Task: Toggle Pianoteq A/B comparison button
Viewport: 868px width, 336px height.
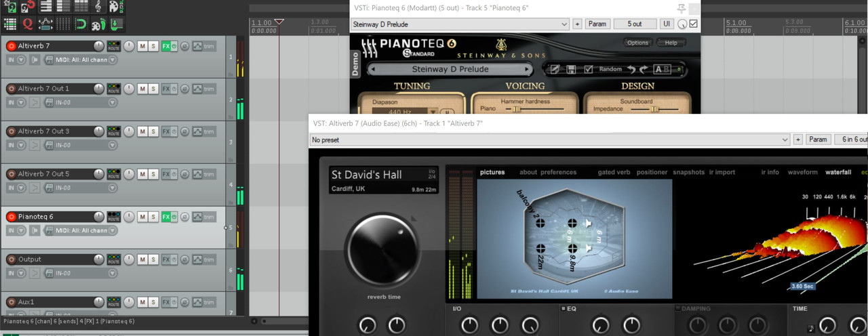Action: click(663, 69)
